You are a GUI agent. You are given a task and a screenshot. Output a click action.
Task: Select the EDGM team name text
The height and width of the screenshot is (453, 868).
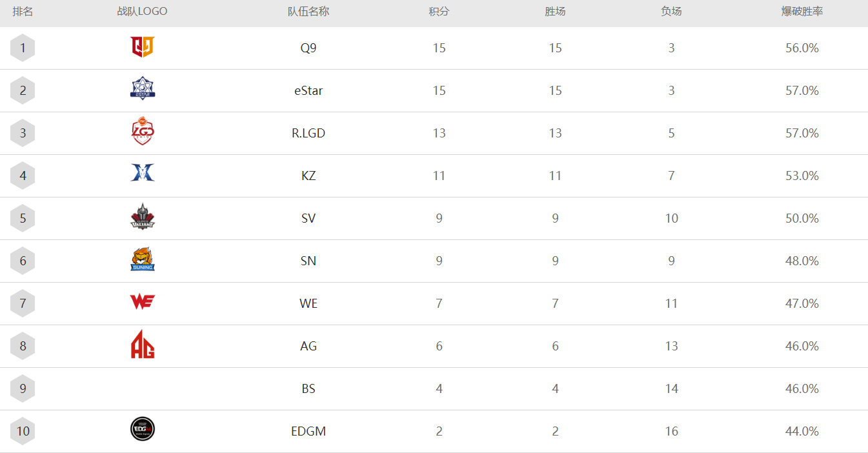[308, 431]
